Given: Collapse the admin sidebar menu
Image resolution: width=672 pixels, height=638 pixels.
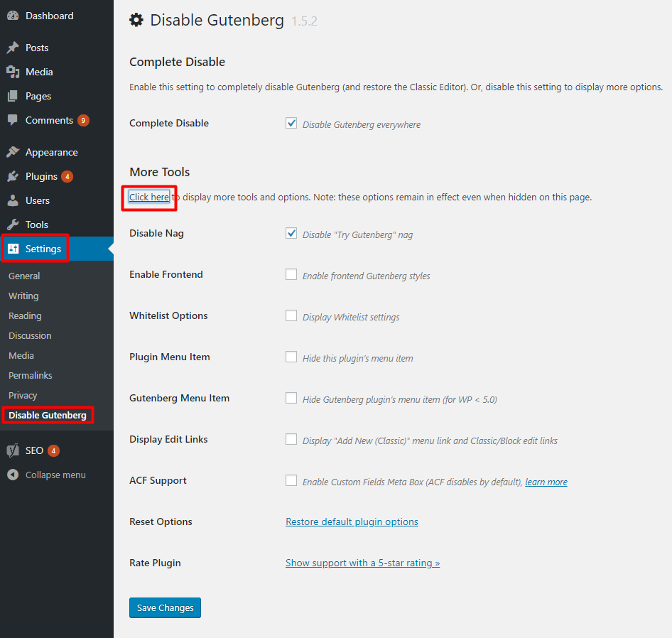Looking at the screenshot, I should [x=47, y=475].
